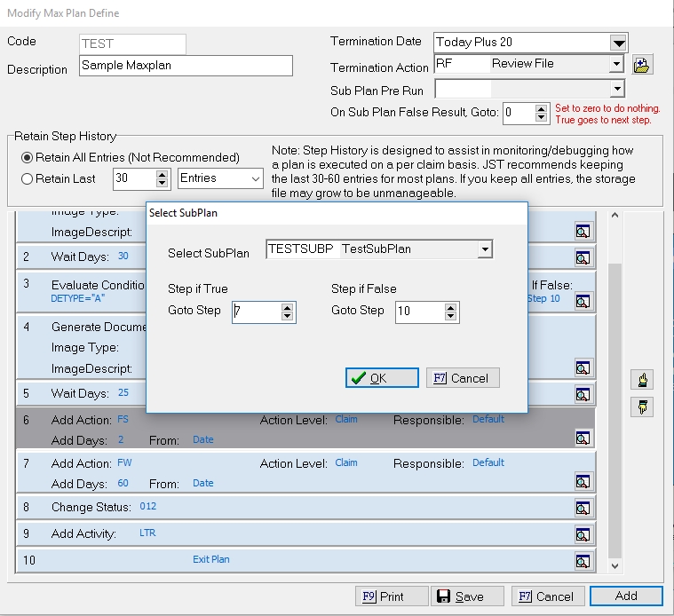Click magnifier icon on step 10 Exit Plan
674x616 pixels.
(583, 561)
